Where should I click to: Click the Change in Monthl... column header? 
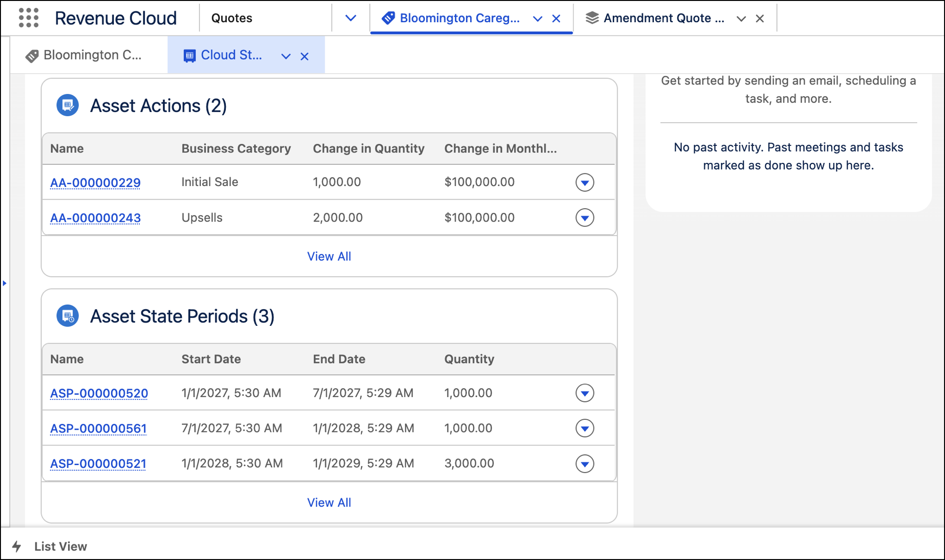[x=500, y=149]
